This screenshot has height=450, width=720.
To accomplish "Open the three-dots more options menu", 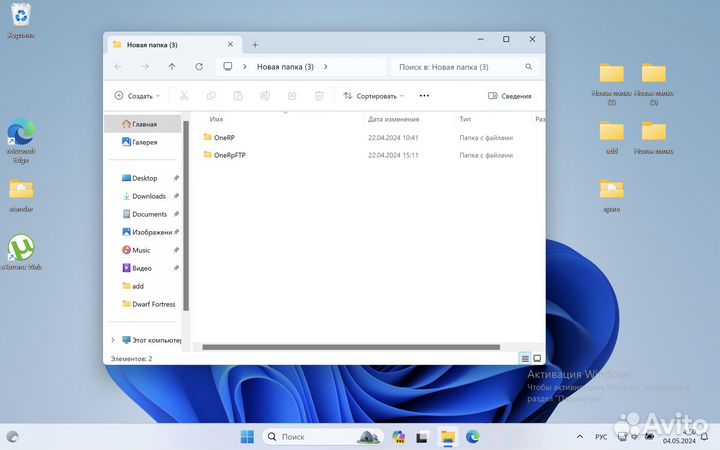I will [424, 96].
